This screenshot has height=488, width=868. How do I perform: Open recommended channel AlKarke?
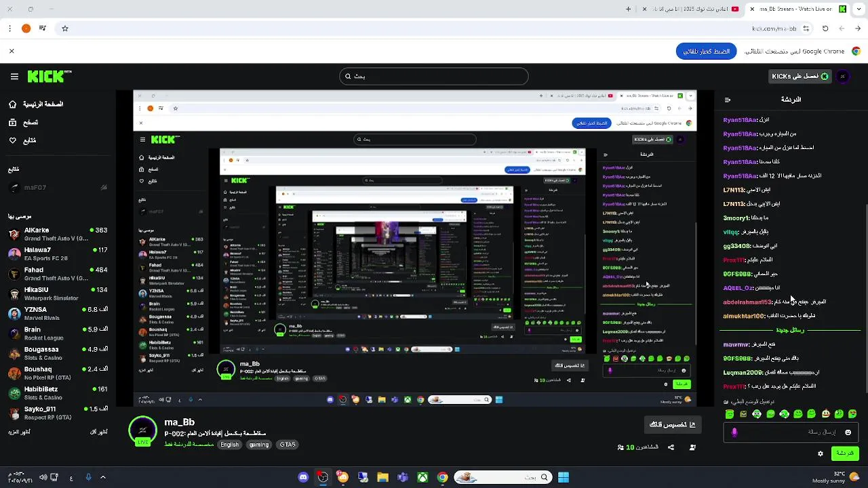[x=58, y=234]
